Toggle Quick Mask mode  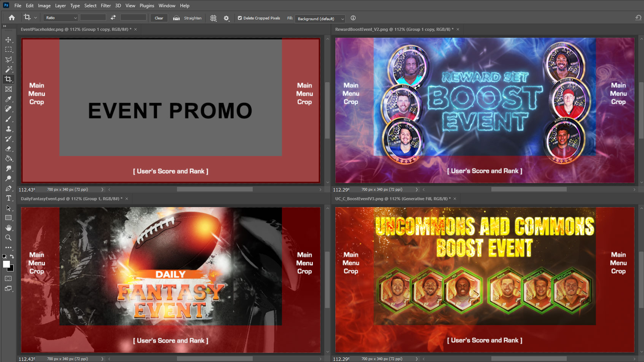click(8, 279)
